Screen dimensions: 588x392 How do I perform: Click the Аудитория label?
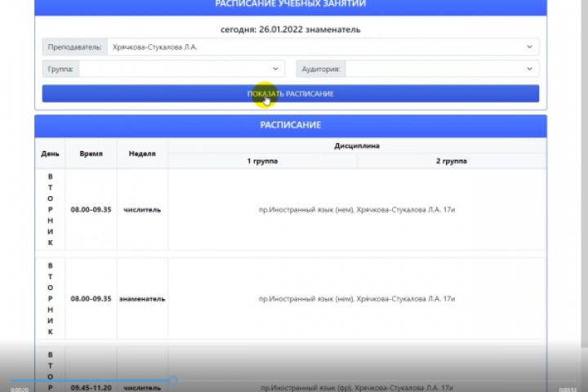click(x=321, y=69)
